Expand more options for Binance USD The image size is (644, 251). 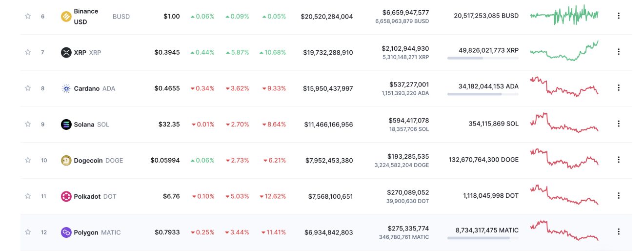619,16
